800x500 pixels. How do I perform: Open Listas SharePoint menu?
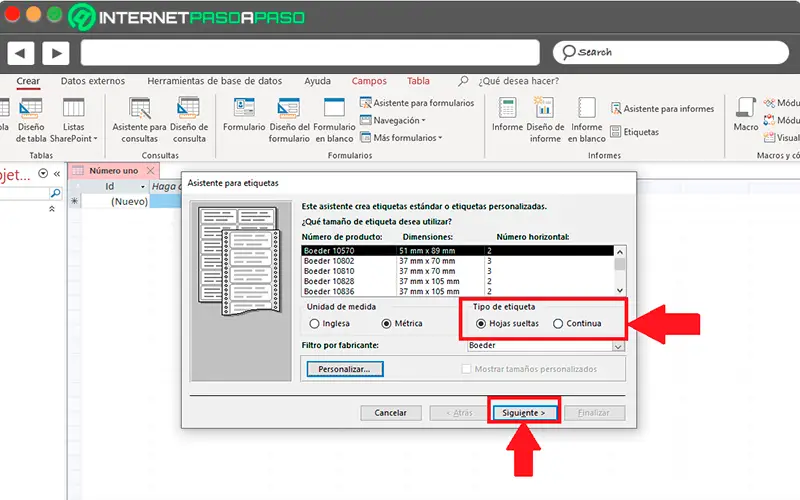tap(73, 120)
